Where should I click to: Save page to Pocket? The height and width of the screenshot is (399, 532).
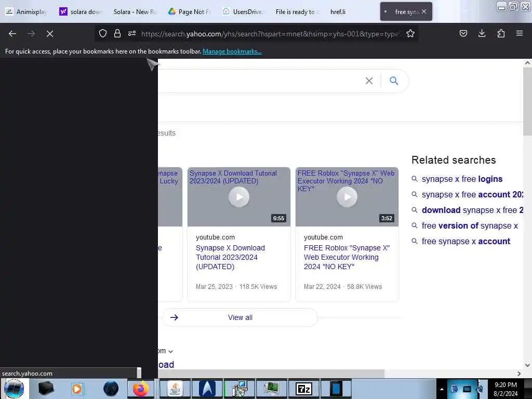[463, 33]
